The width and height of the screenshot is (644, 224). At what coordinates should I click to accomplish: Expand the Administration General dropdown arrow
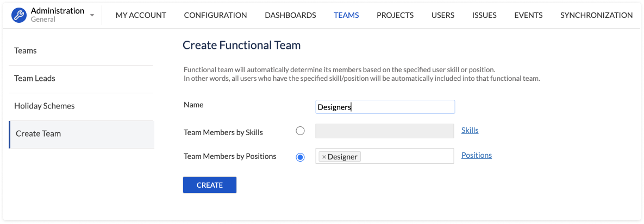tap(92, 15)
